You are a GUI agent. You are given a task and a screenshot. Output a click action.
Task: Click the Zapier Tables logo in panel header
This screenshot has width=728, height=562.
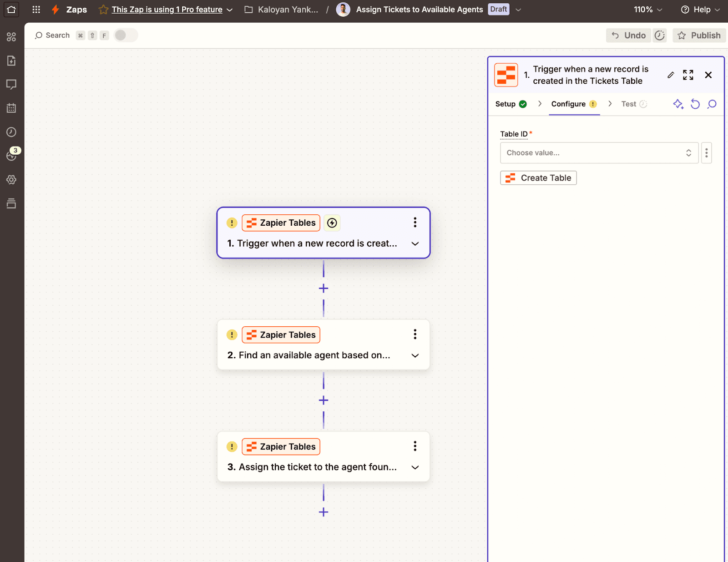(x=506, y=75)
